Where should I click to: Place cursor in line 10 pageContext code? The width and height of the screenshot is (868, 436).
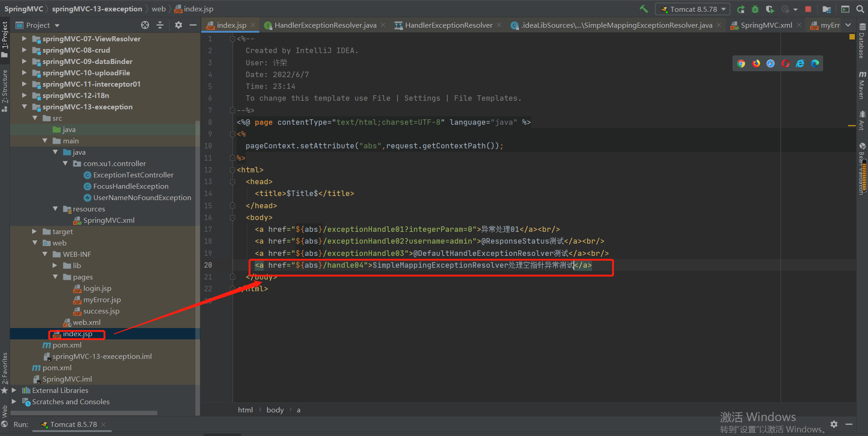point(374,146)
